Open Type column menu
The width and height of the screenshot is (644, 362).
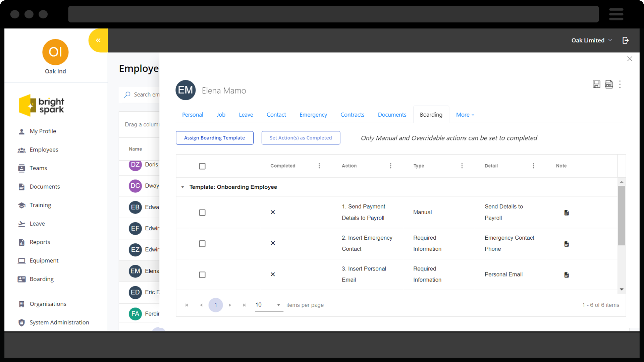pos(462,166)
